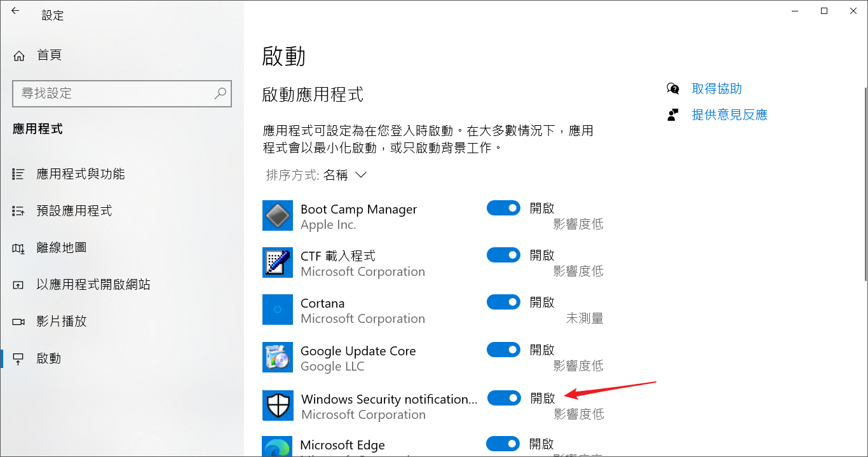
Task: Click the 尋找設定 search field
Action: click(x=122, y=93)
